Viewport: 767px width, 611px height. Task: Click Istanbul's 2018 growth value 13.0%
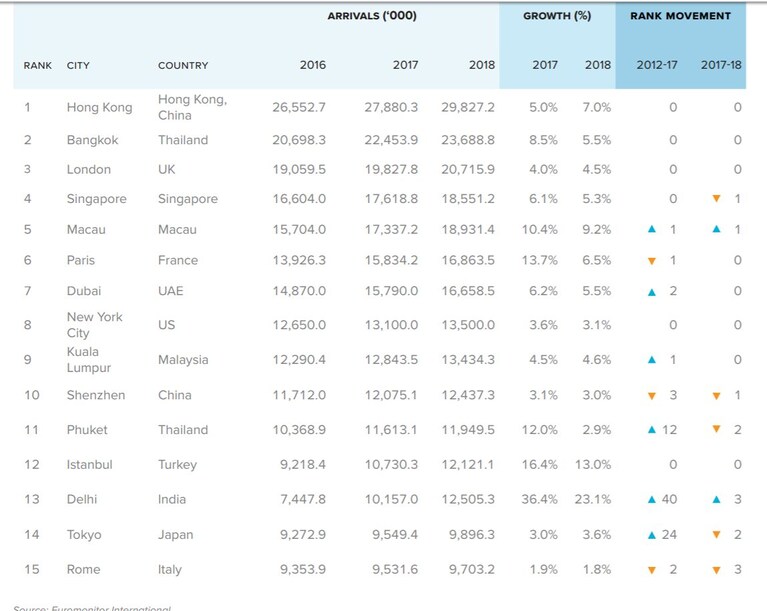point(593,464)
